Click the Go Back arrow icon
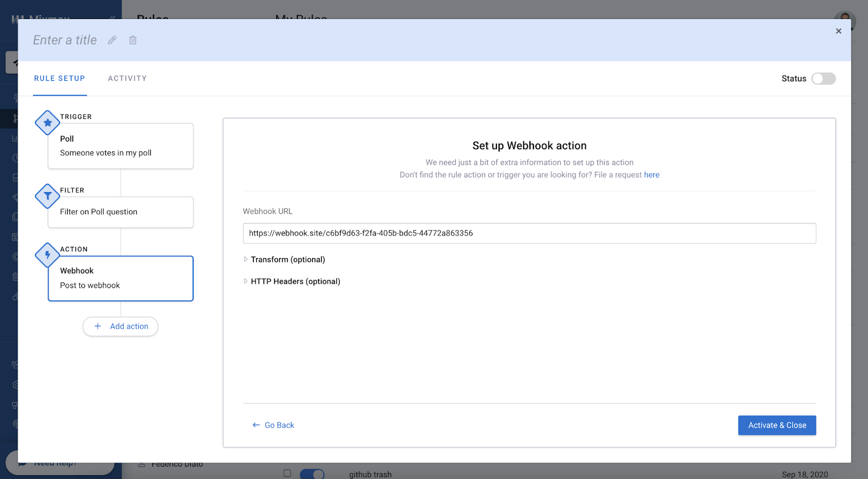The image size is (868, 479). click(256, 425)
